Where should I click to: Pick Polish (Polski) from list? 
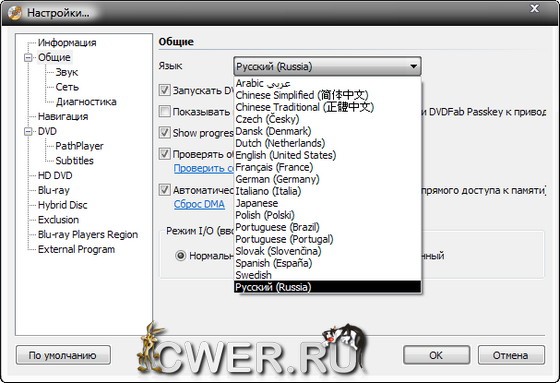(x=327, y=215)
